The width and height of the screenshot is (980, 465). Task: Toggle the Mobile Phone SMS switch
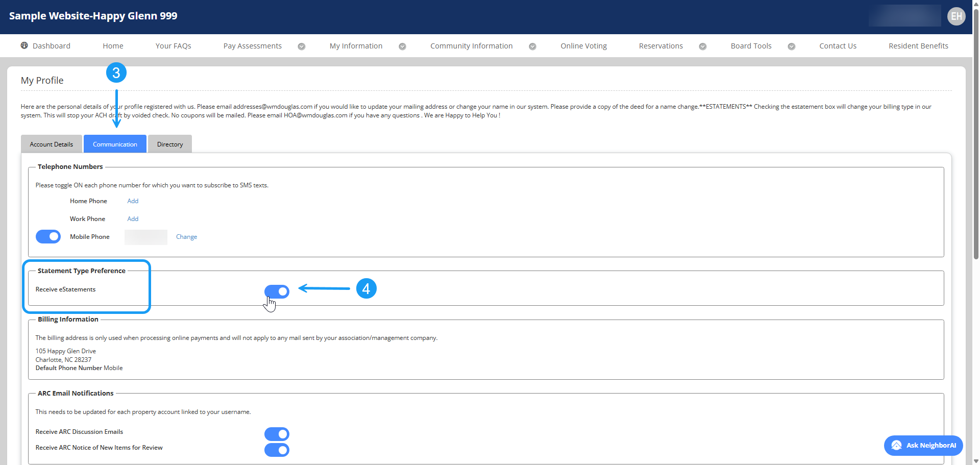(48, 236)
